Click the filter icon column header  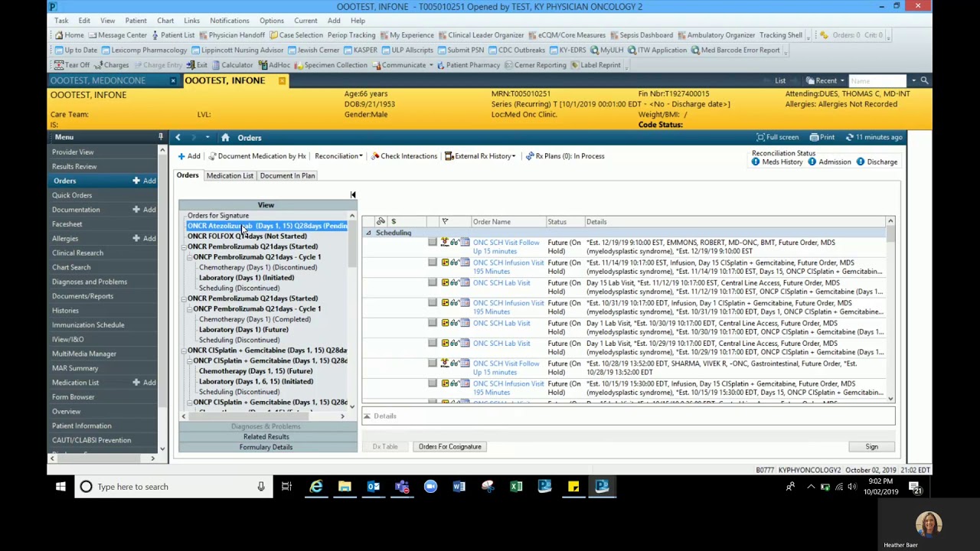click(x=445, y=222)
